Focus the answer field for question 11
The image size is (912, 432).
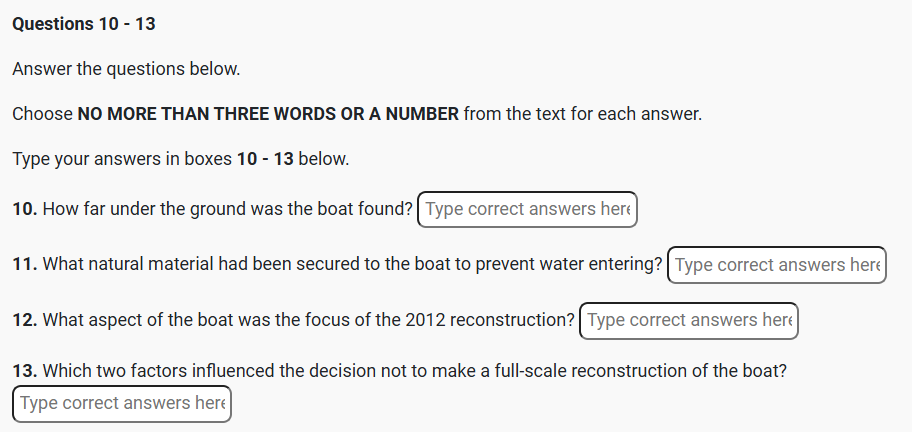(777, 265)
